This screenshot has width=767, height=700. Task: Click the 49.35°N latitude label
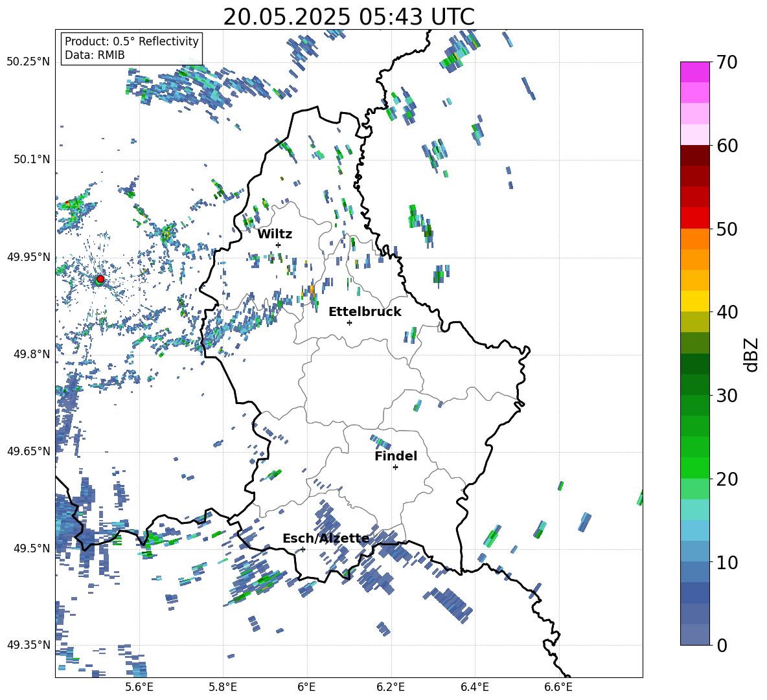pos(29,645)
